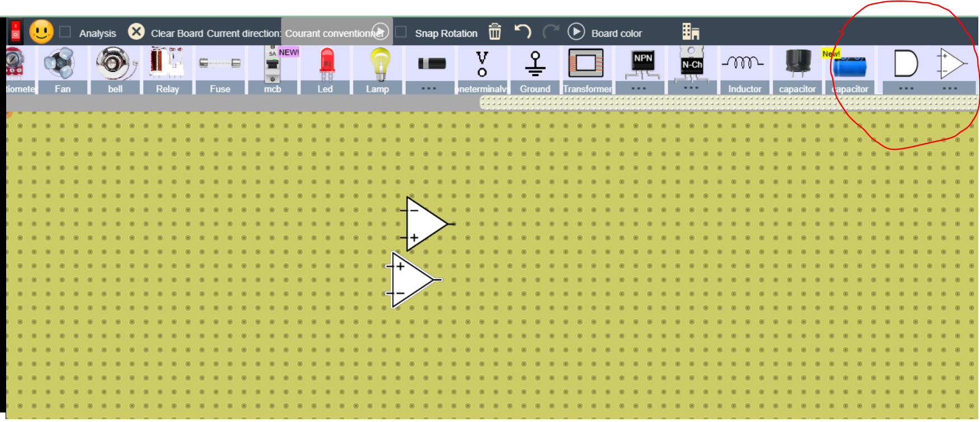
Task: Pick the Ground symbol component
Action: pyautogui.click(x=535, y=64)
